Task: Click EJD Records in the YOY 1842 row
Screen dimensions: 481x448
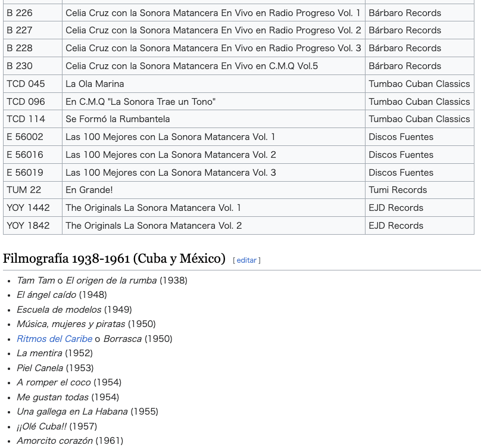Action: [x=396, y=225]
